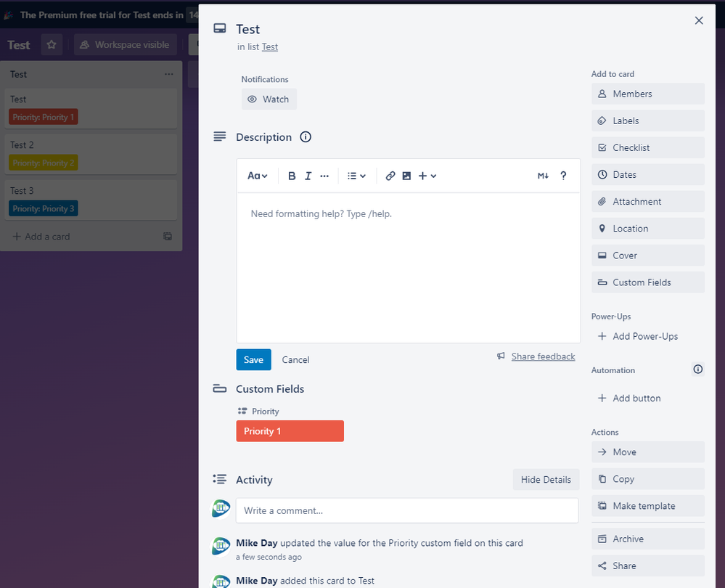The image size is (725, 588).
Task: Toggle Watch notifications for this card
Action: click(269, 99)
